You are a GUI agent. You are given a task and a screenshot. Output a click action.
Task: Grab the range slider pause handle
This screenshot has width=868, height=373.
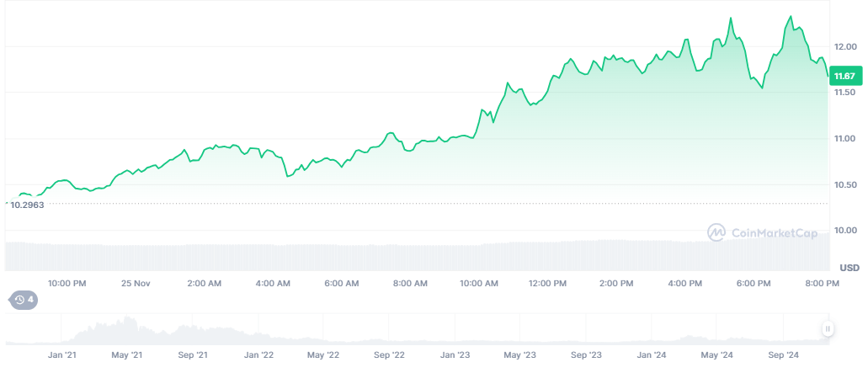click(x=828, y=328)
